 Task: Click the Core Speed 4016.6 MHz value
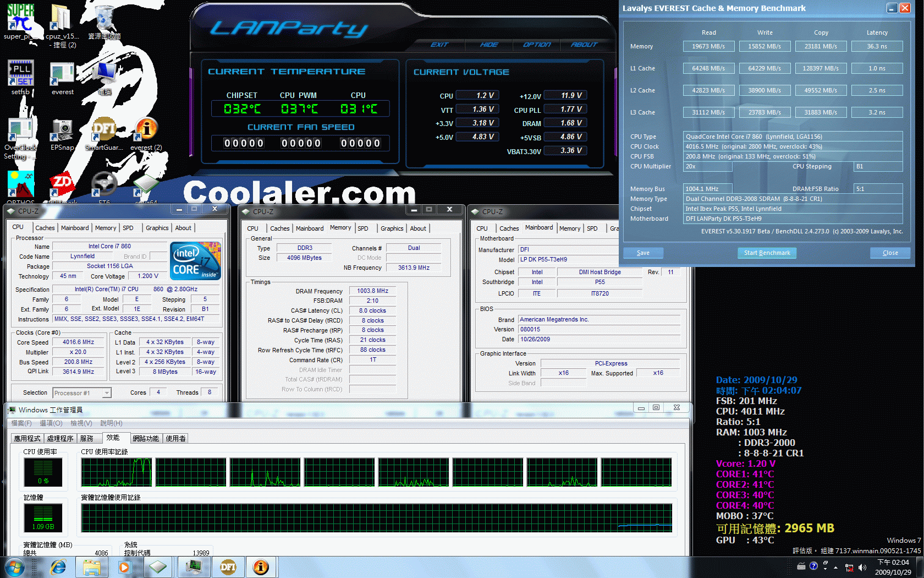coord(79,342)
